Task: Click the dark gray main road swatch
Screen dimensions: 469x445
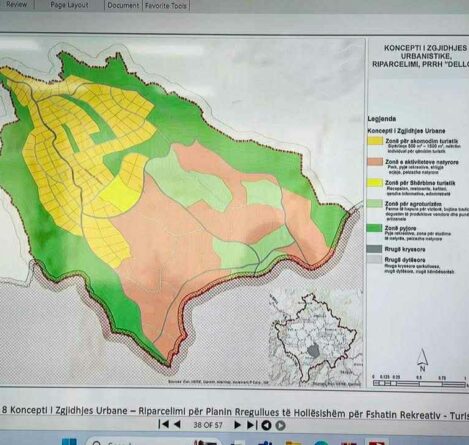Action: click(x=375, y=249)
